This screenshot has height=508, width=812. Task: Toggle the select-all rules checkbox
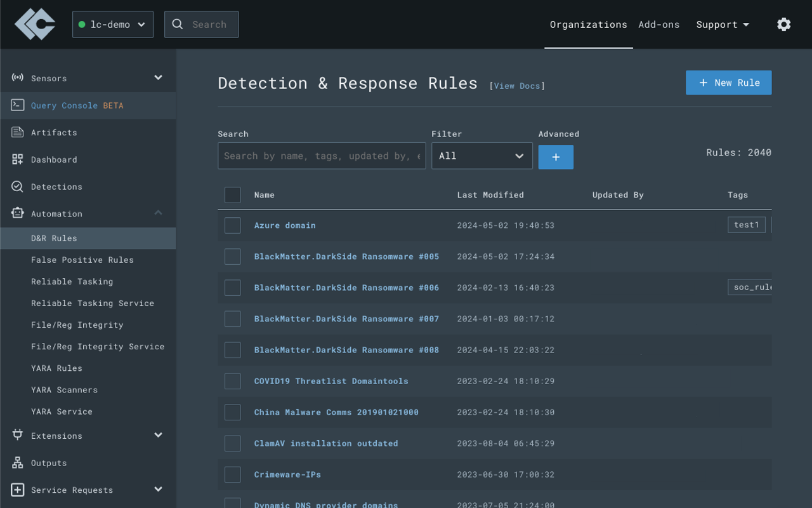[x=233, y=195]
